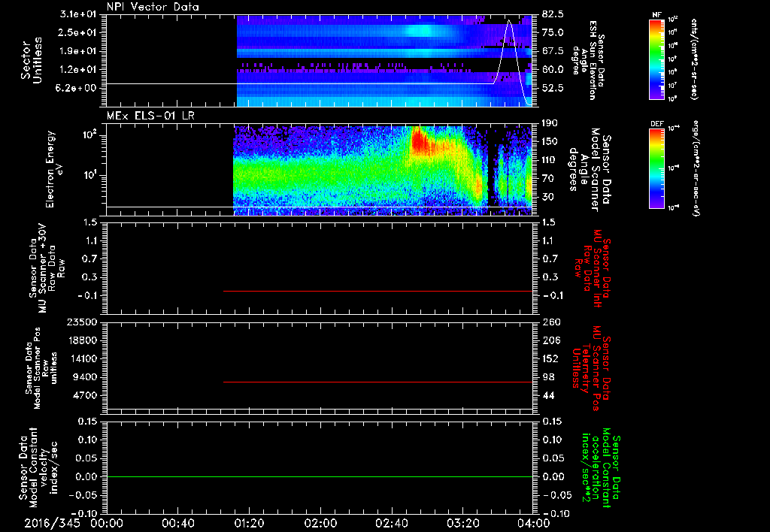Click the "1.9e+01" sector tick label

[78, 51]
